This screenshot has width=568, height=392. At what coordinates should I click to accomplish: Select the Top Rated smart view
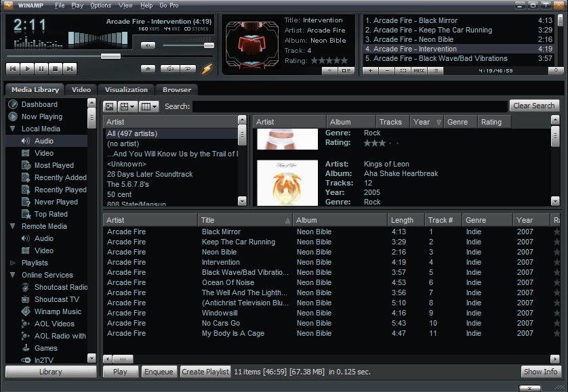[x=52, y=213]
